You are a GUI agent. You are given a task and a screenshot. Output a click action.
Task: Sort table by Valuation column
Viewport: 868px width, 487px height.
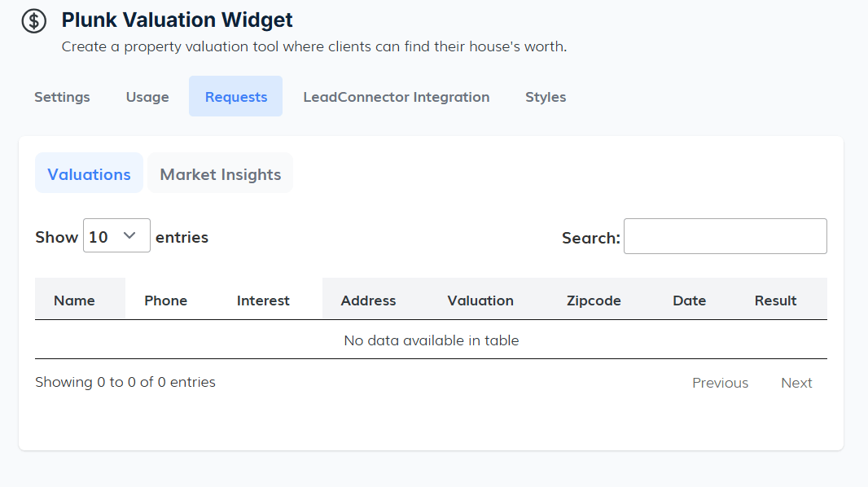click(x=480, y=301)
